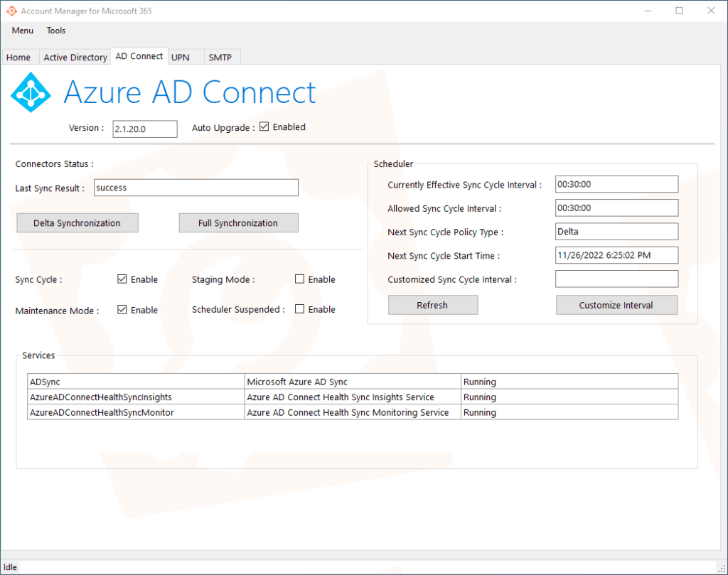This screenshot has height=575, width=728.
Task: Toggle the Maintenance Mode Enable checkbox
Action: tap(122, 310)
